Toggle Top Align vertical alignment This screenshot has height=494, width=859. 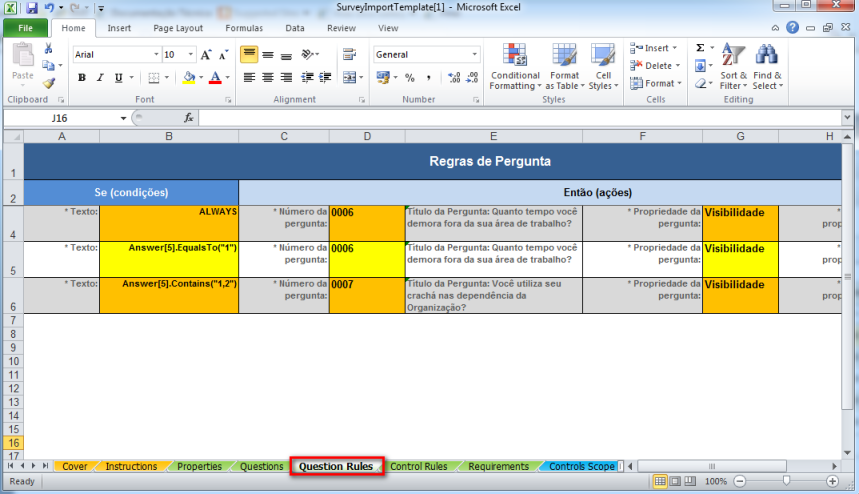tap(249, 54)
